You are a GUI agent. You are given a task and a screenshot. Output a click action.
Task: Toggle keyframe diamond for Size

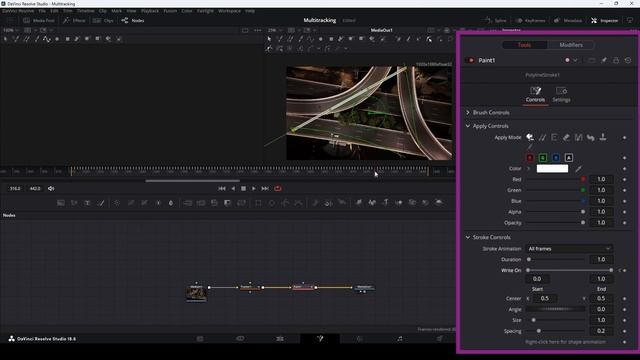pyautogui.click(x=624, y=320)
